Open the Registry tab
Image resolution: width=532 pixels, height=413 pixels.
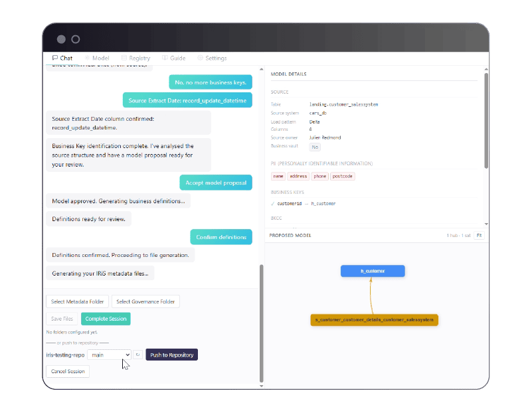click(x=135, y=58)
